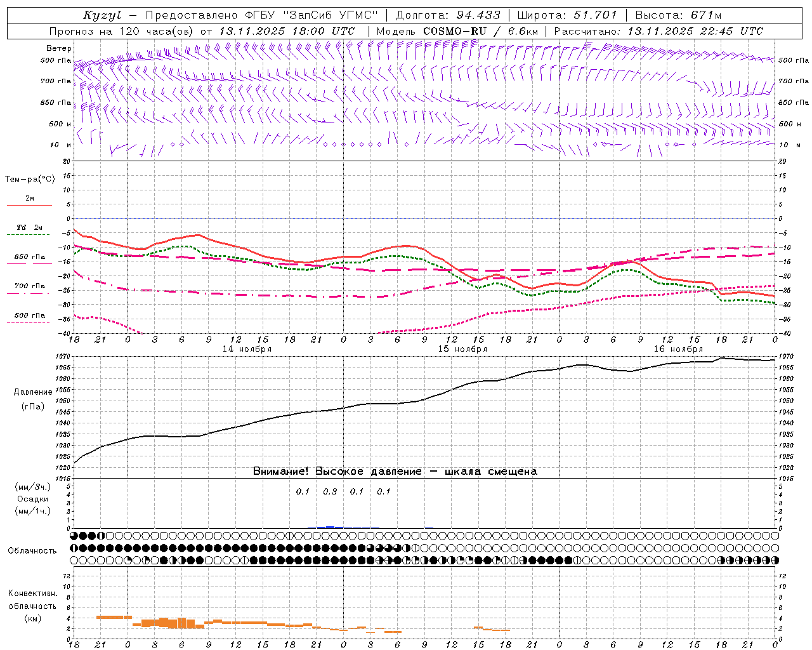Click the Долгота: 94.433 value
This screenshot has height=650, width=812.
[x=449, y=15]
